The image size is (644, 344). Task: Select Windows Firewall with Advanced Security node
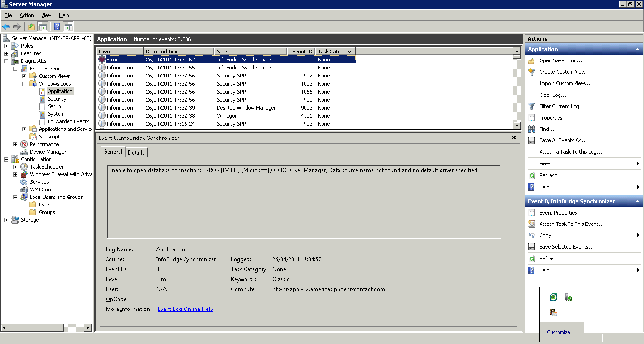61,174
